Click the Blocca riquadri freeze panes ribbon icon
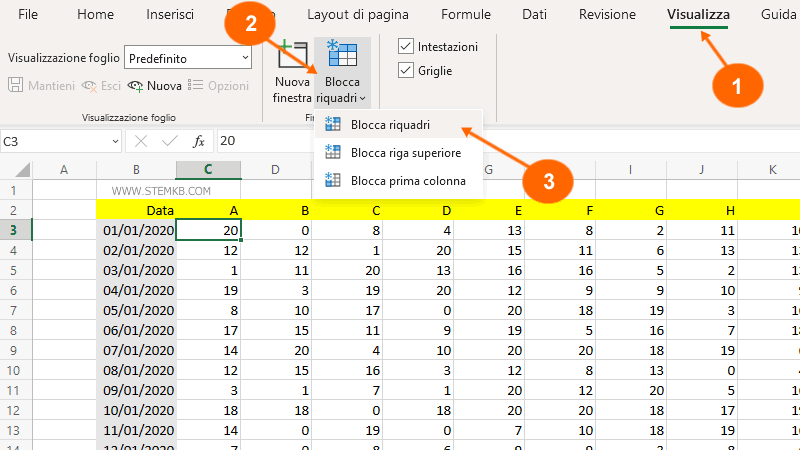This screenshot has height=450, width=800. 342,58
